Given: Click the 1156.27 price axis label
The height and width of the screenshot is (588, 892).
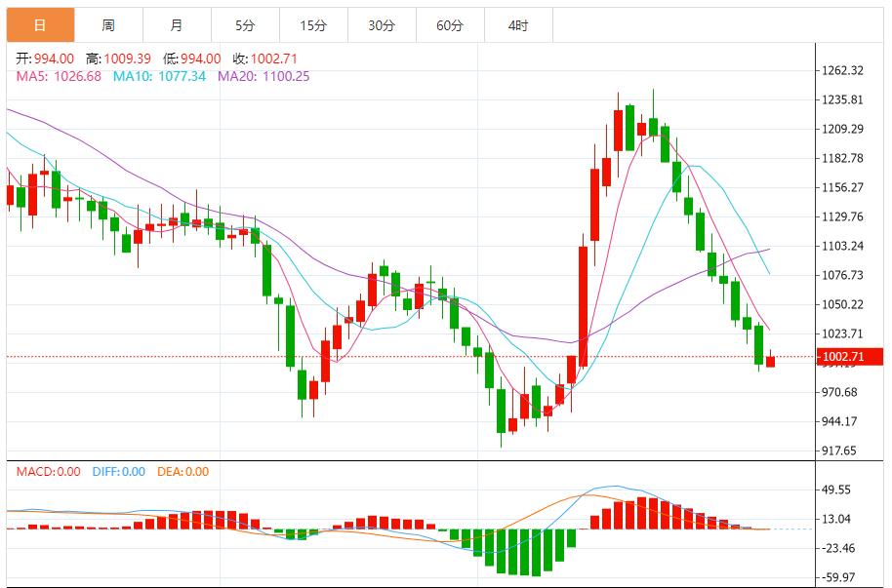Looking at the screenshot, I should pos(842,187).
